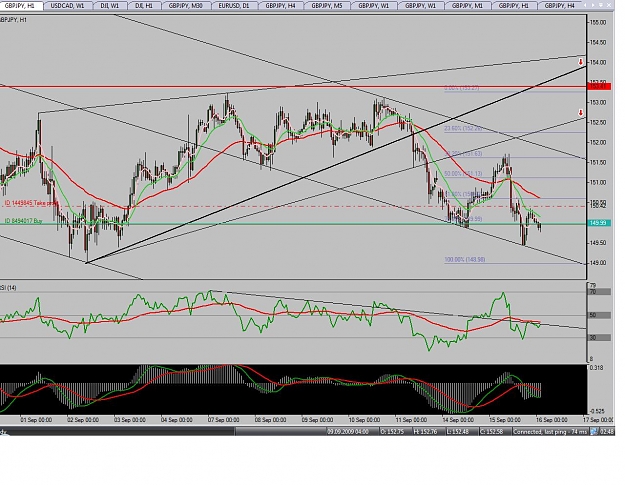Image resolution: width=625 pixels, height=485 pixels.
Task: Click the 155.00 price scale label
Action: (x=598, y=22)
